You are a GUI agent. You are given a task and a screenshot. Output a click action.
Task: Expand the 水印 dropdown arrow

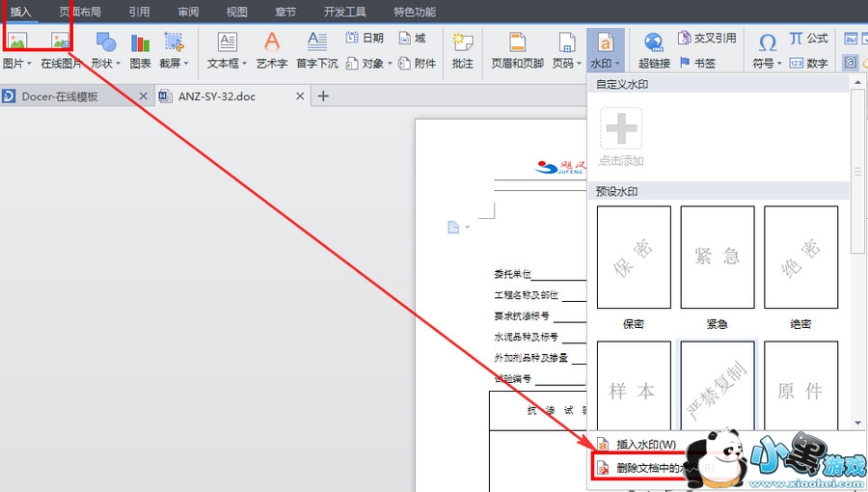(x=616, y=63)
